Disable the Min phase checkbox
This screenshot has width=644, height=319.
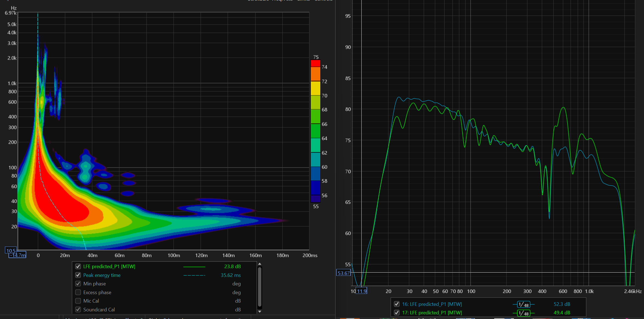pyautogui.click(x=78, y=284)
